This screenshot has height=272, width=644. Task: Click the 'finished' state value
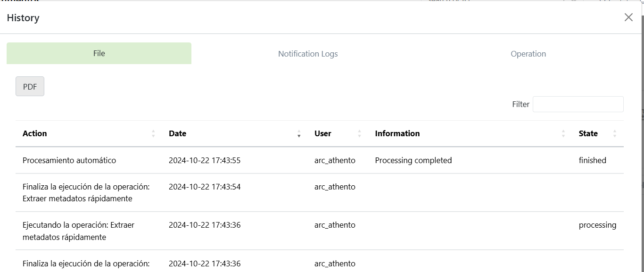[592, 160]
